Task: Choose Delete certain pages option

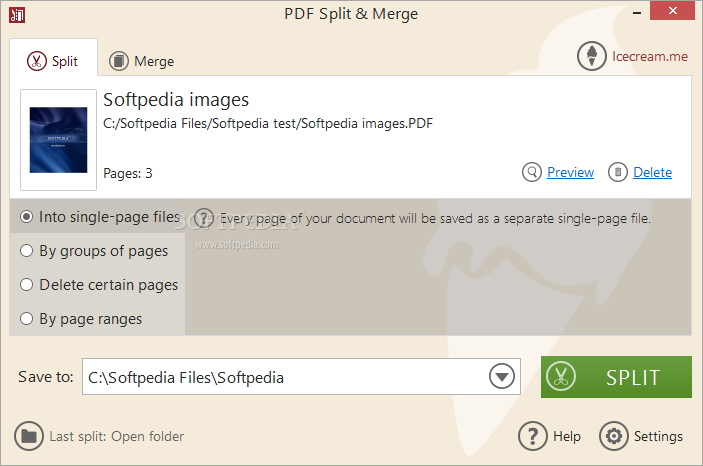Action: [x=99, y=285]
